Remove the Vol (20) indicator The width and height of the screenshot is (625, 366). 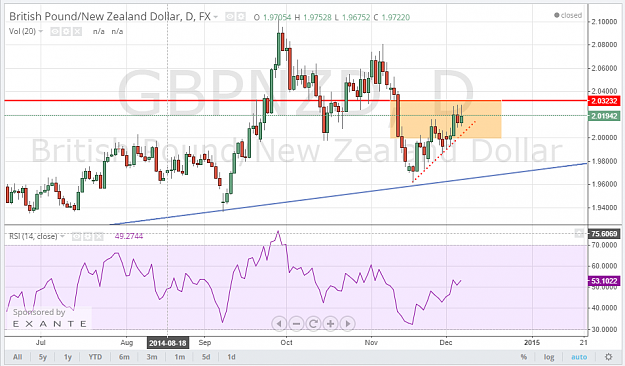[77, 31]
